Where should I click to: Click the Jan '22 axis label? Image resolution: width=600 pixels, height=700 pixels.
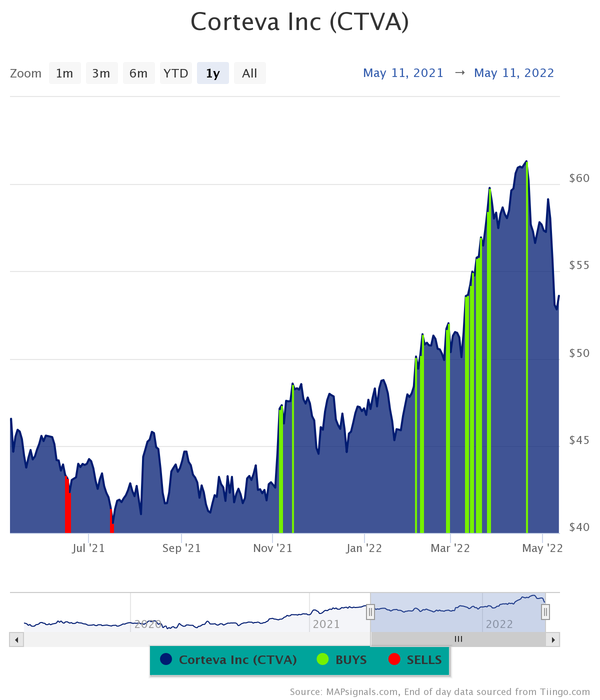pos(364,548)
